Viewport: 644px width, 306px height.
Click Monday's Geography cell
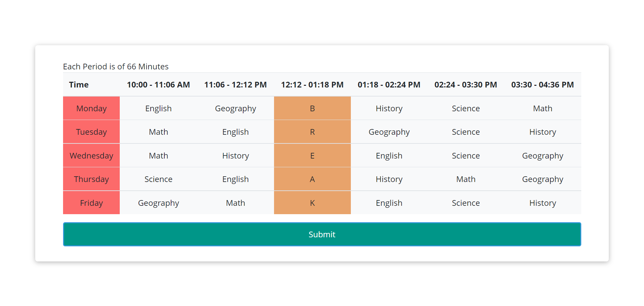coord(235,108)
